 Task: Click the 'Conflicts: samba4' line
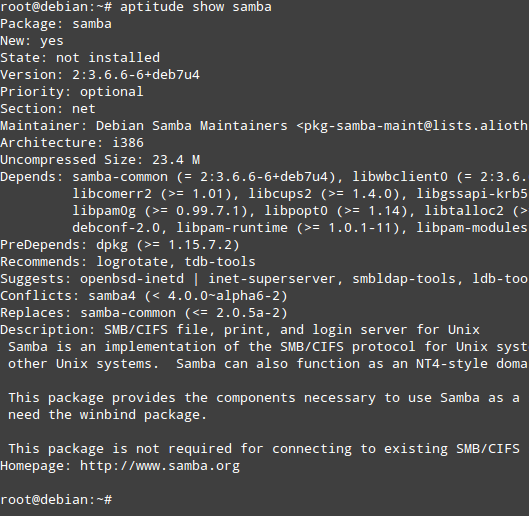tap(144, 296)
